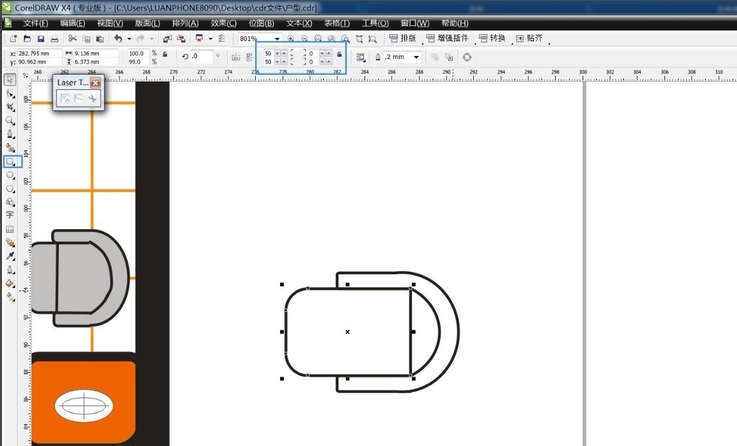Choose the Ellipse tool
Image resolution: width=737 pixels, height=446 pixels.
coord(11,174)
